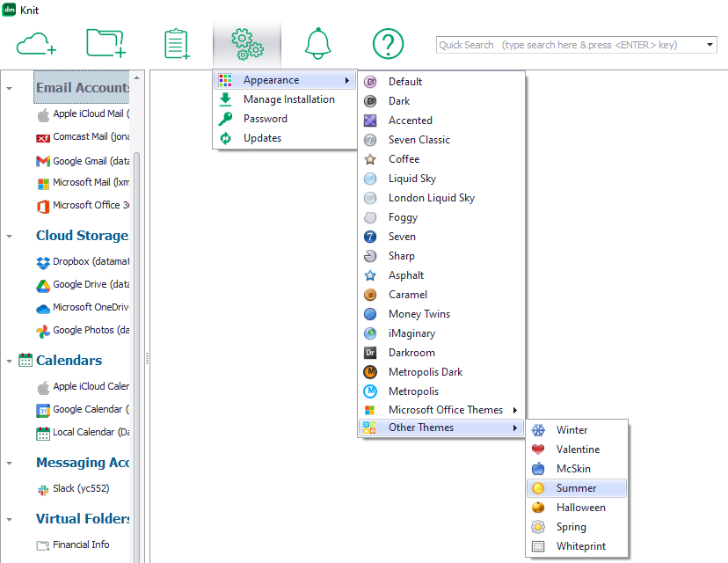Image resolution: width=728 pixels, height=563 pixels.
Task: Click the Slack account icon
Action: [43, 490]
